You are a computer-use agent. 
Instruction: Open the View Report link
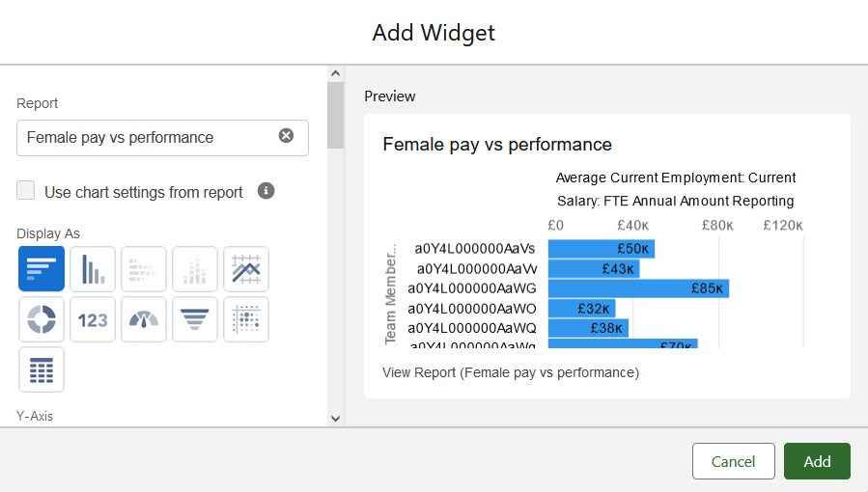coord(510,372)
